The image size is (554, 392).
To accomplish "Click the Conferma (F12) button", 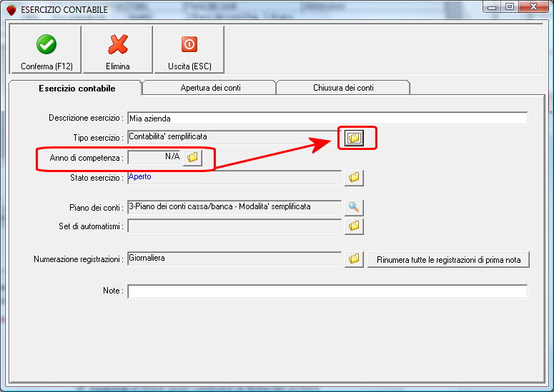I will (46, 50).
